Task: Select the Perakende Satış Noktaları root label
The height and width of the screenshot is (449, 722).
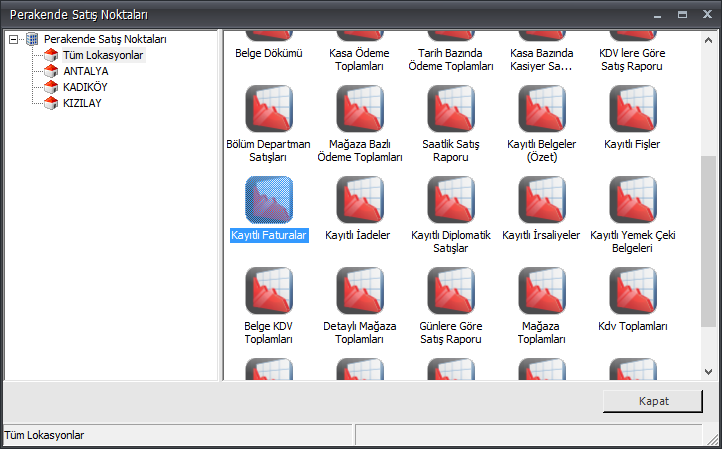Action: (105, 39)
